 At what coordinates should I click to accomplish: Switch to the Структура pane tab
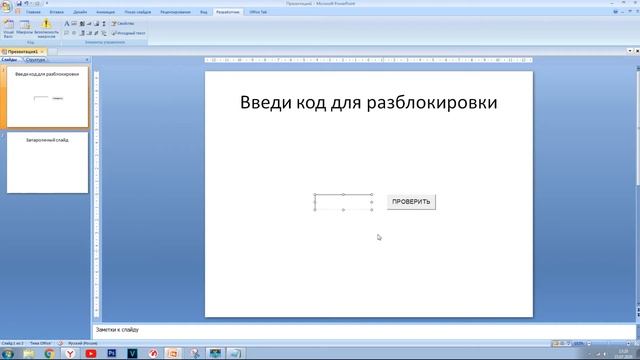pyautogui.click(x=35, y=60)
